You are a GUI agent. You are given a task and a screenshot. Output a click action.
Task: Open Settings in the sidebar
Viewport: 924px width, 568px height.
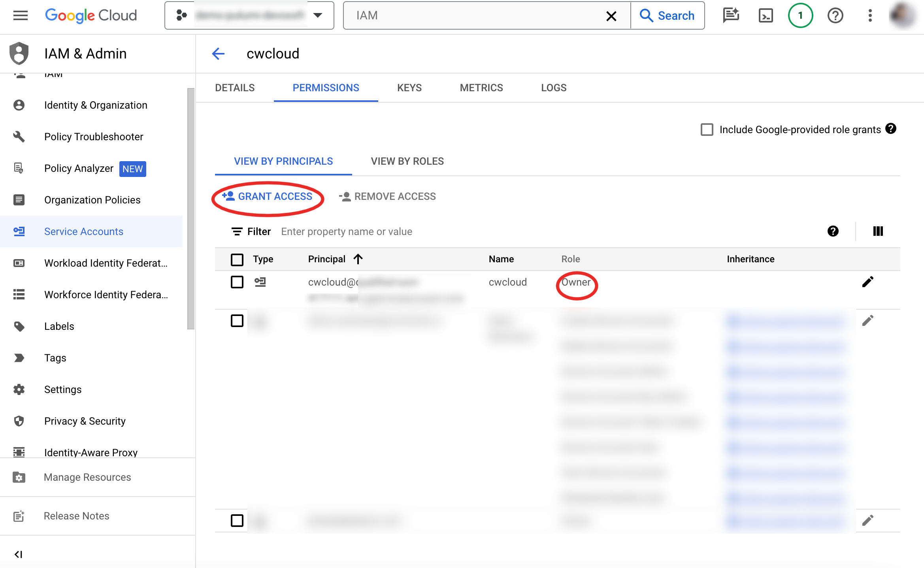pyautogui.click(x=92, y=389)
